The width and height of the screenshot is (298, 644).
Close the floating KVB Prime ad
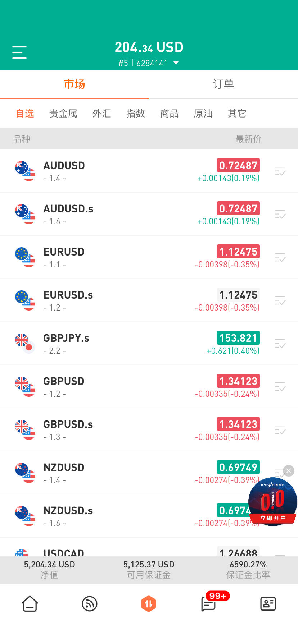[289, 471]
